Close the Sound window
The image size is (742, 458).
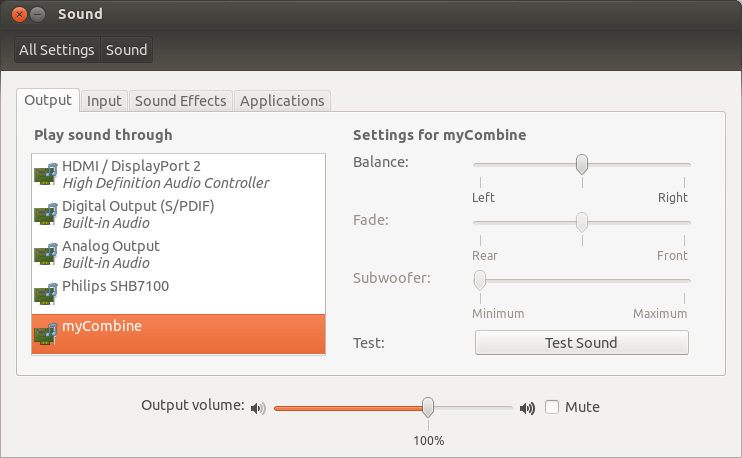19,15
